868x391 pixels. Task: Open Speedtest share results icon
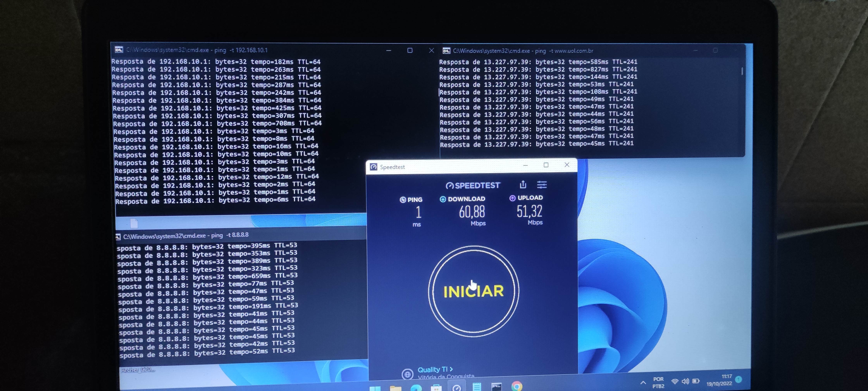[523, 184]
